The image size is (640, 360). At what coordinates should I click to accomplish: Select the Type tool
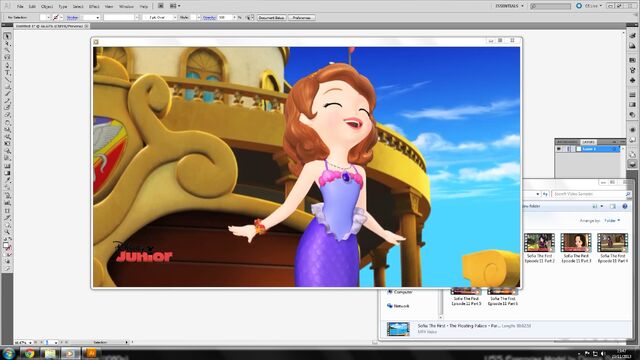coord(7,73)
